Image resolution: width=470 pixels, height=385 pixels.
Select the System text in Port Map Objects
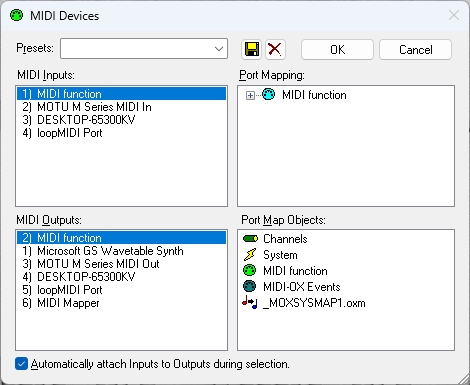click(280, 255)
